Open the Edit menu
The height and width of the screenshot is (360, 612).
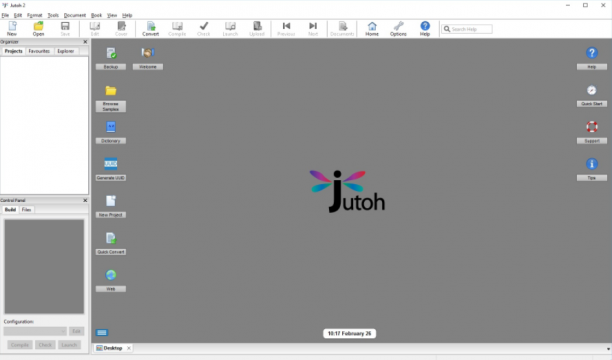[x=18, y=15]
